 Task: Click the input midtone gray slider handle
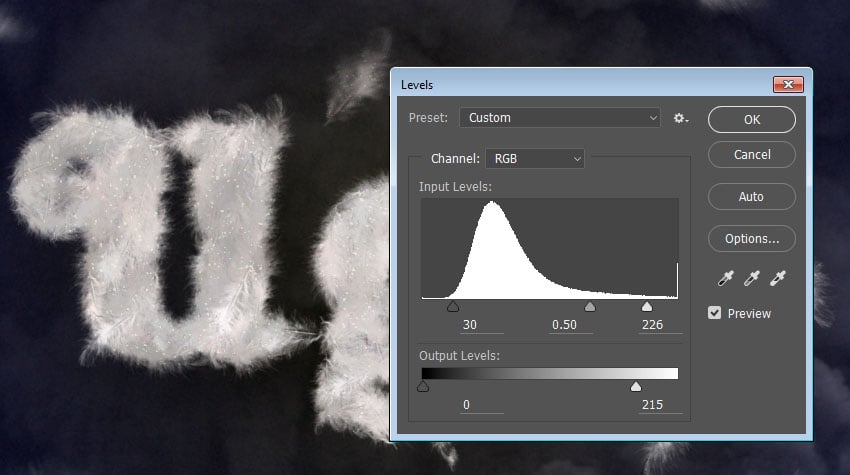click(589, 307)
